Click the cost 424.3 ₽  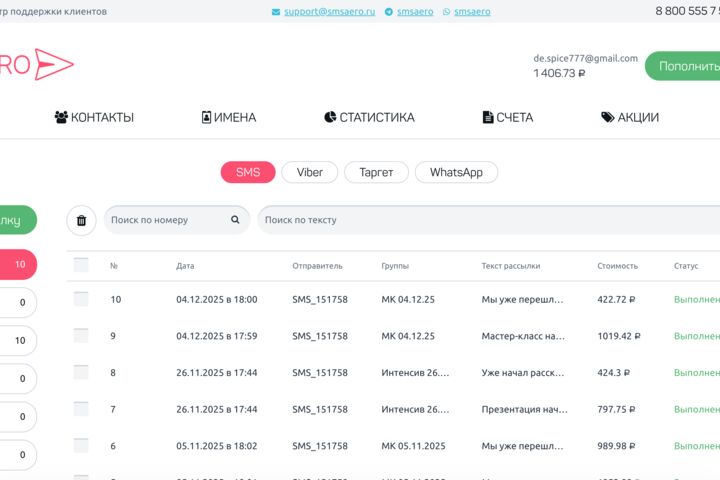[x=613, y=373]
